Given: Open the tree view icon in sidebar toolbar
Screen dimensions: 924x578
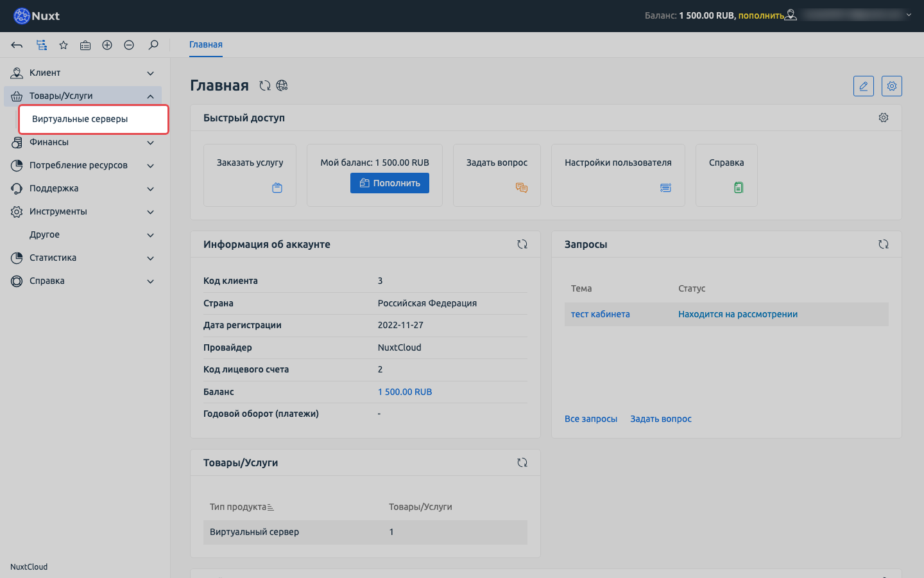Looking at the screenshot, I should [42, 45].
